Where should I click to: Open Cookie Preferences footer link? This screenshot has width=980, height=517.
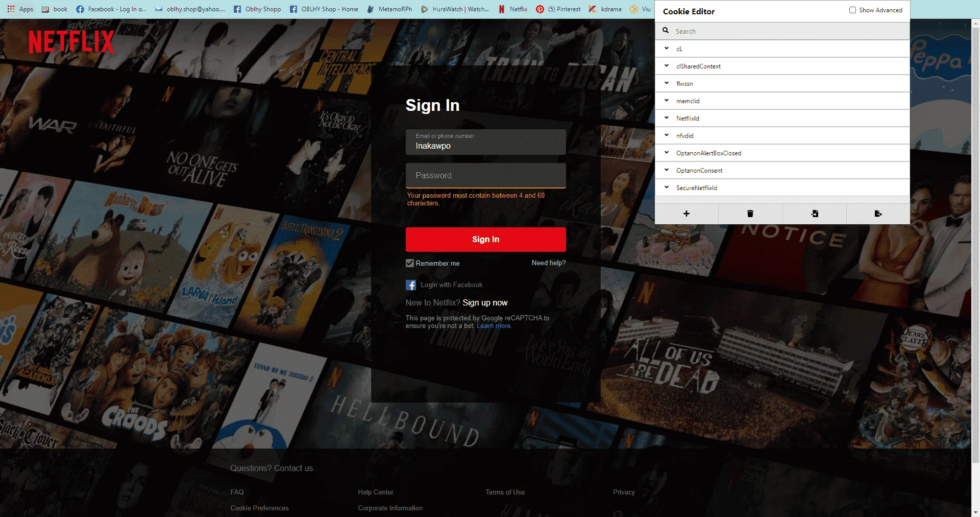[259, 508]
